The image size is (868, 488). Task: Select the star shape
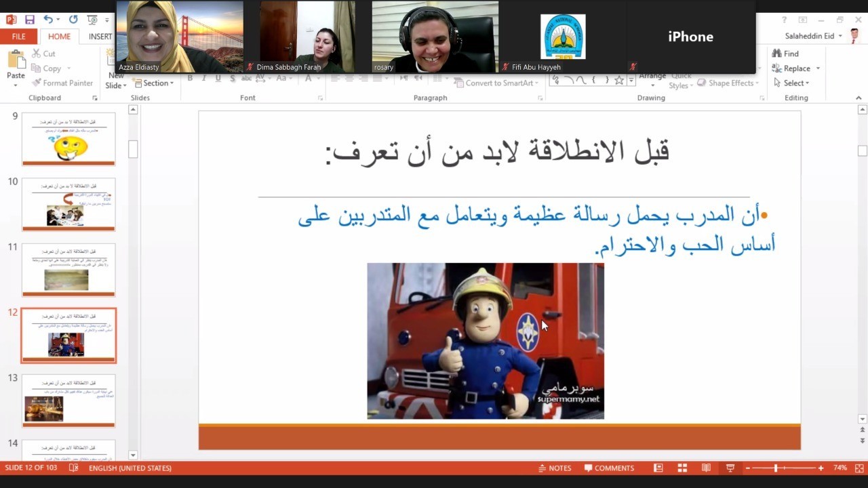tap(619, 80)
